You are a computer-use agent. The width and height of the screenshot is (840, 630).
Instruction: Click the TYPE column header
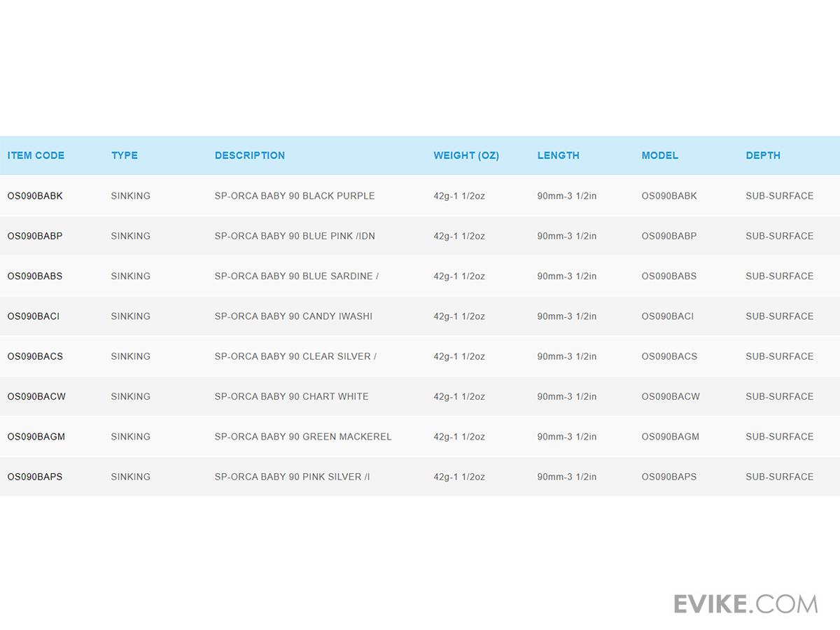[x=125, y=155]
